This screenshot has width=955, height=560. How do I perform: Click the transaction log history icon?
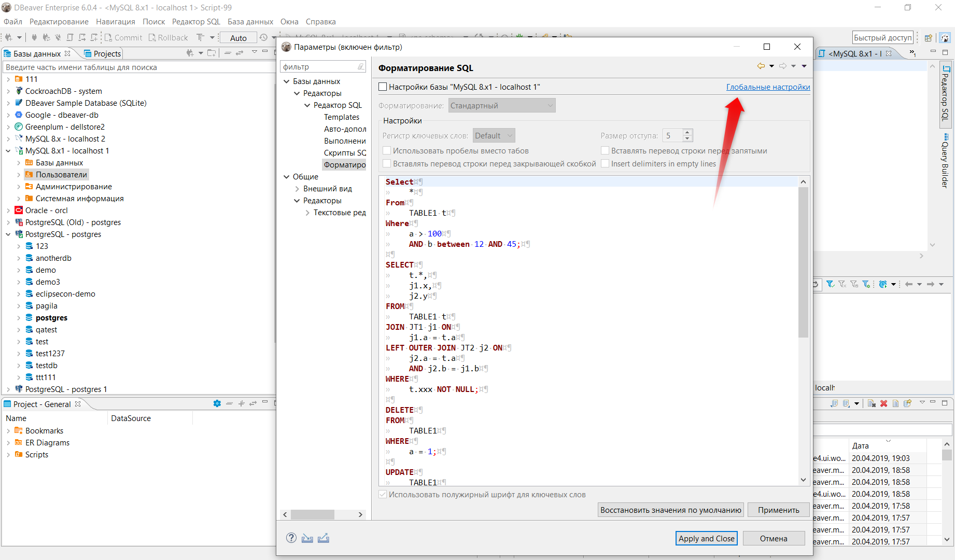(264, 37)
